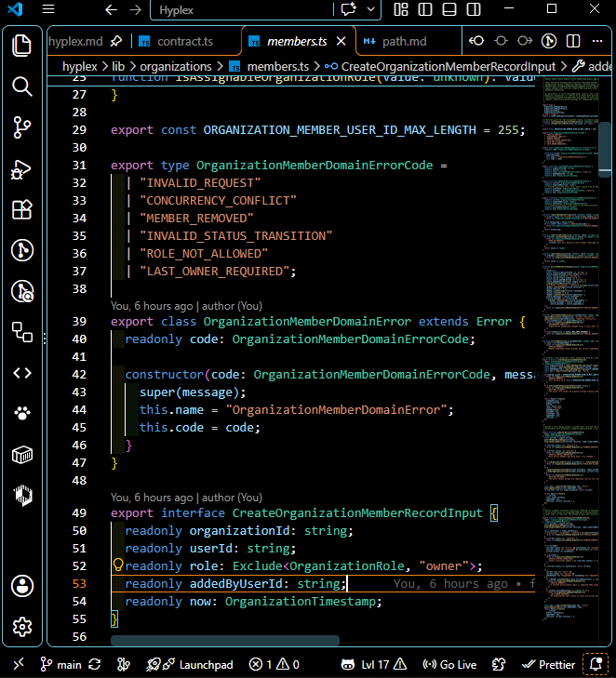
Task: Open the Search view
Action: click(21, 86)
